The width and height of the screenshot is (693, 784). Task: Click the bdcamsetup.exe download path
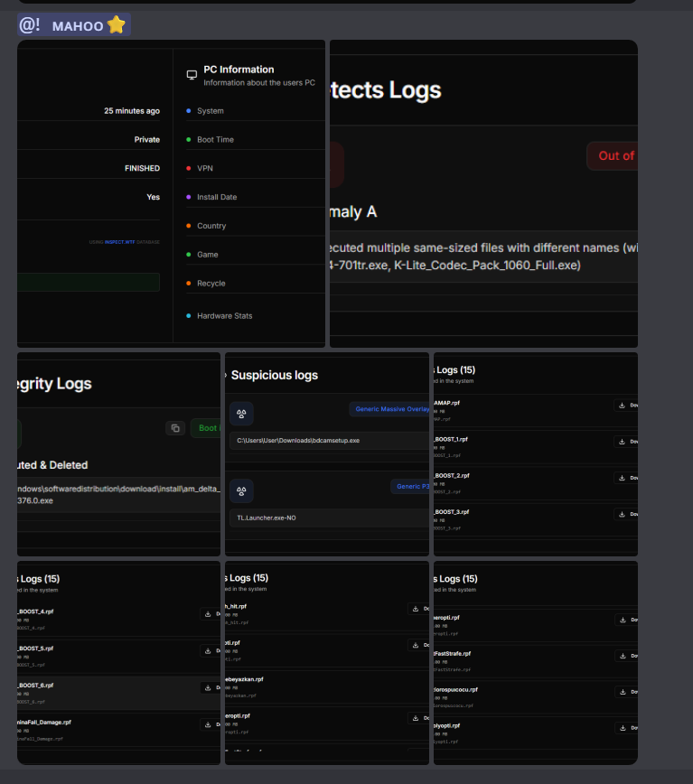(330, 441)
